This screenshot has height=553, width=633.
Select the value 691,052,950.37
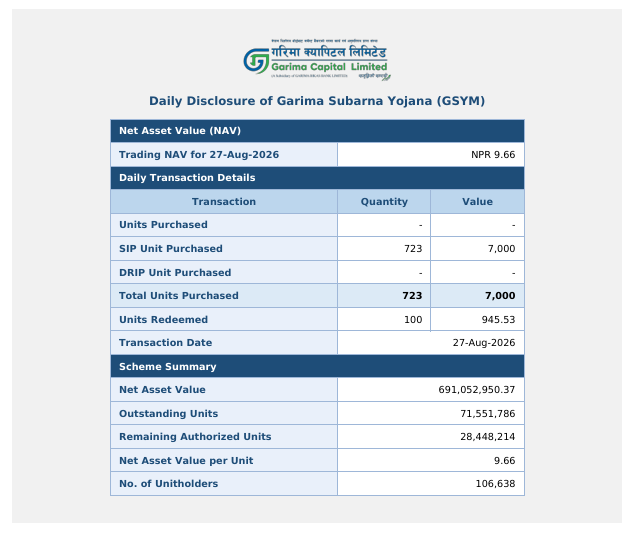(477, 390)
